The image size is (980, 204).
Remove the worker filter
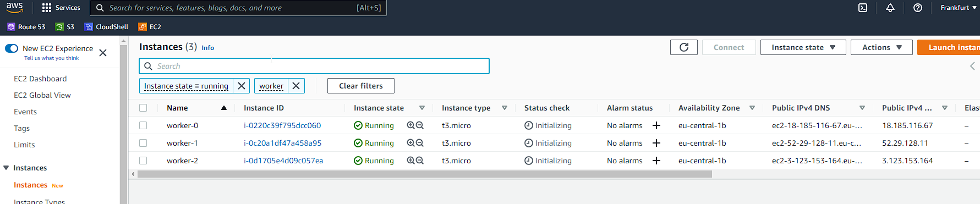(296, 86)
